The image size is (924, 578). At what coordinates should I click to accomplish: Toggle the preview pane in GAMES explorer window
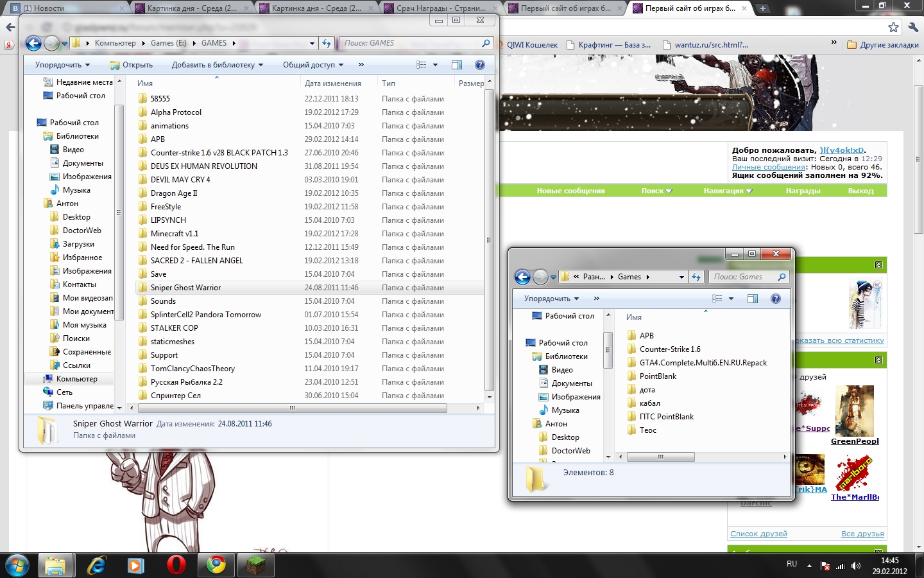tap(457, 65)
